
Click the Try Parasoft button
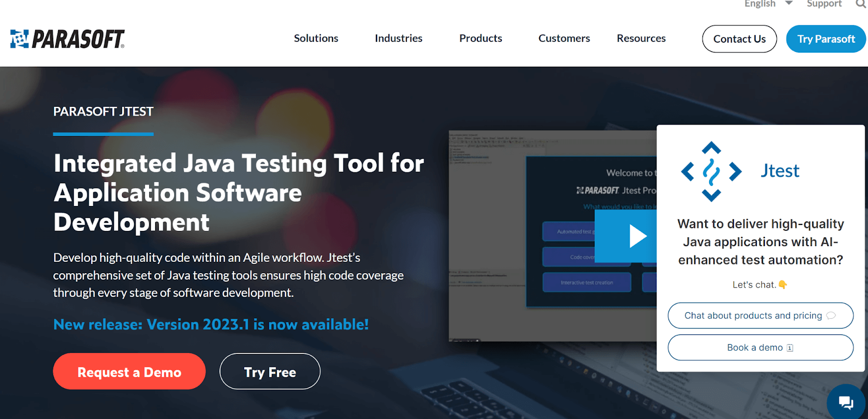(x=826, y=39)
